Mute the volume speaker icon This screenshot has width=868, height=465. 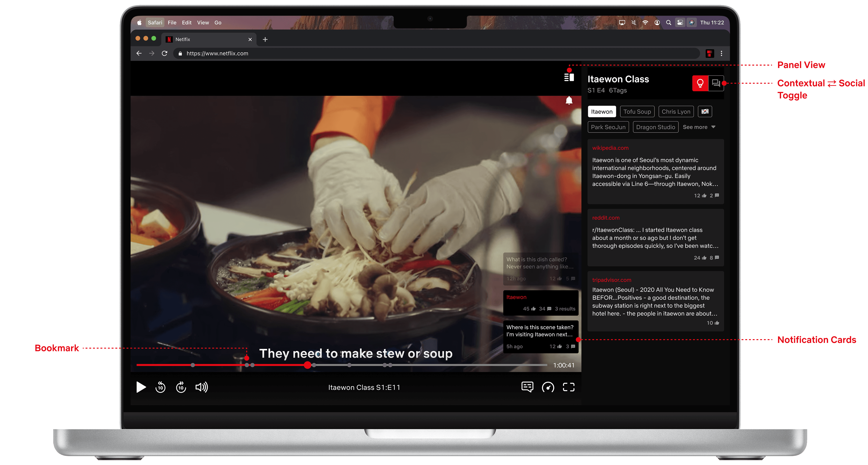(x=202, y=387)
